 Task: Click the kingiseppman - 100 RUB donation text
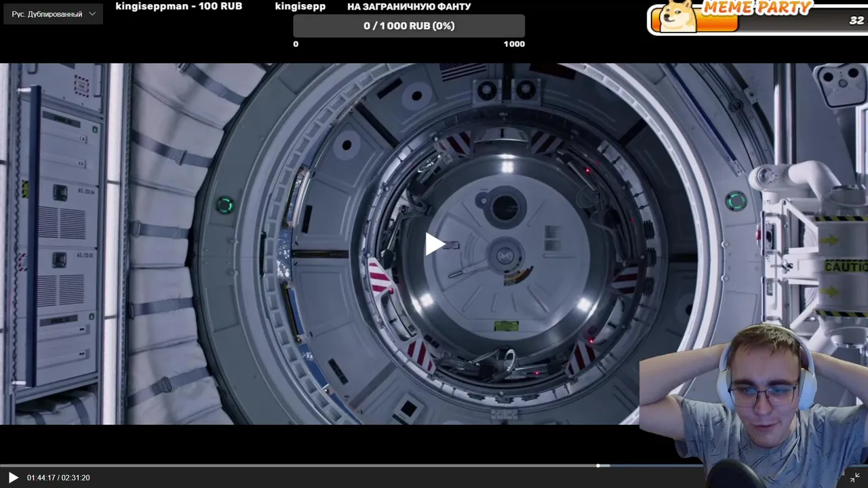tap(179, 6)
